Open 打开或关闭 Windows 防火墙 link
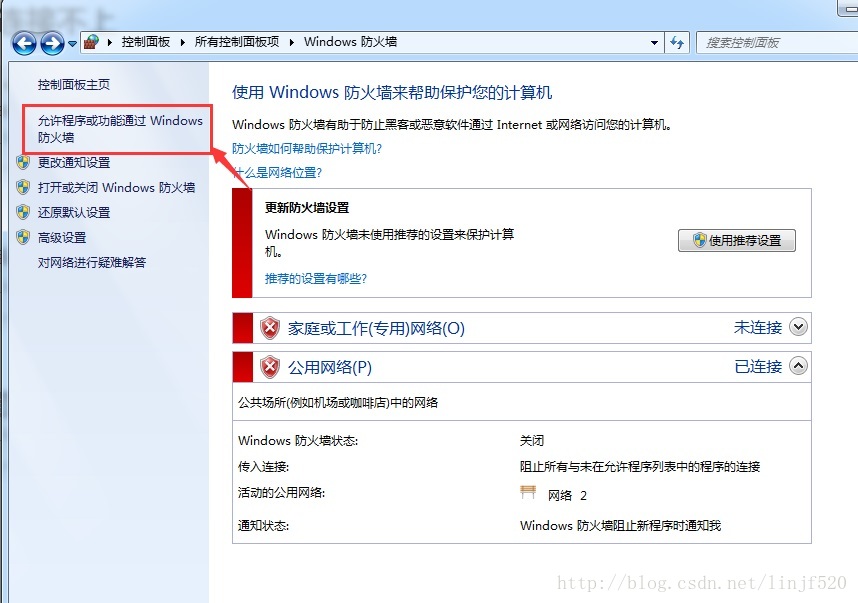Screen dimensions: 858x603 116,187
